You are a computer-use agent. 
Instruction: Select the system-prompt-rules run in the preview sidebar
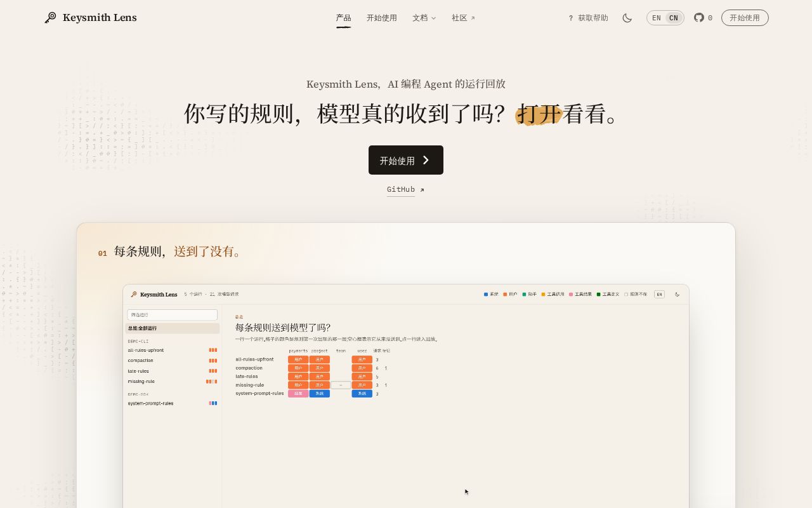tap(173, 403)
